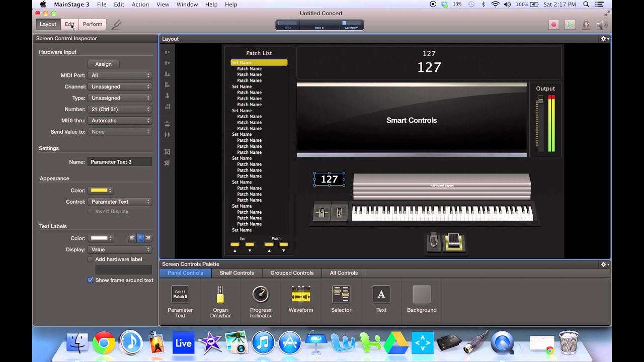Screen dimensions: 644x362
Task: Click the align right edges icon
Action: (x=168, y=107)
